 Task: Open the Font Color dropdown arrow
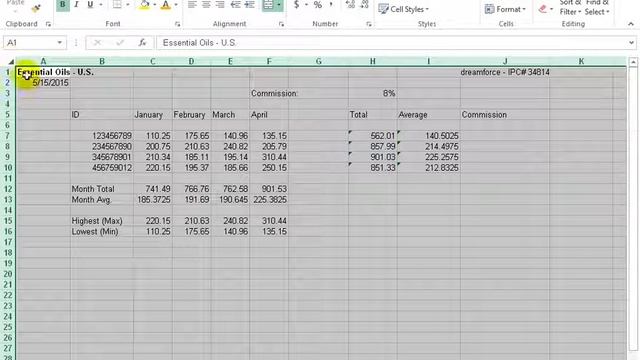[x=176, y=4]
